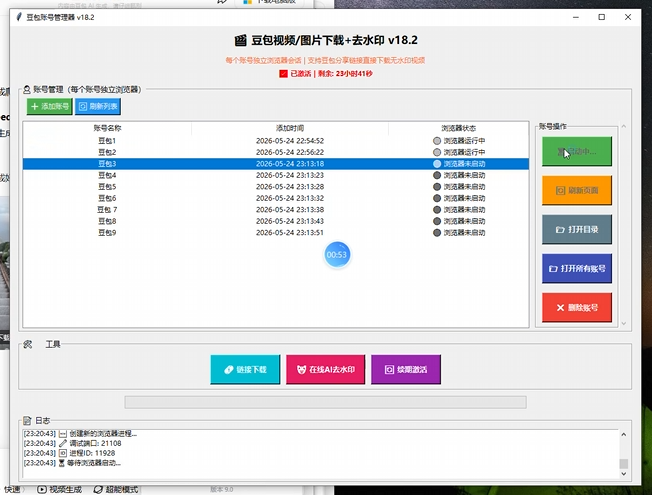This screenshot has height=495, width=652.
Task: Maximize the 豆包账号管理器 (Doubao account manager) window
Action: 602,17
